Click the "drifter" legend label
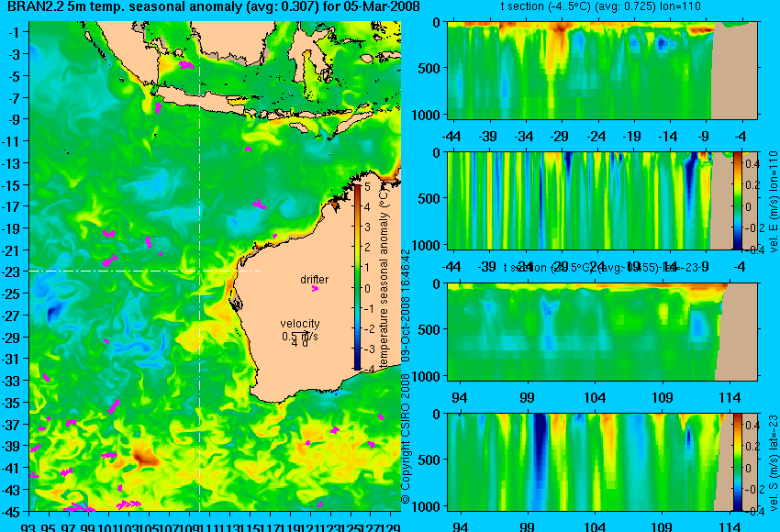Viewport: 780px width, 532px height. click(x=315, y=280)
